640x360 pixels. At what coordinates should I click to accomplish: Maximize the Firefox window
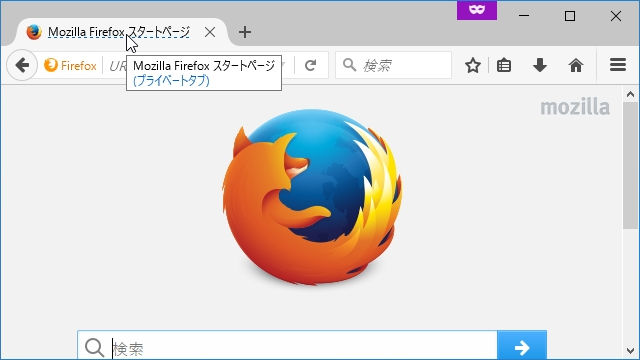point(570,16)
